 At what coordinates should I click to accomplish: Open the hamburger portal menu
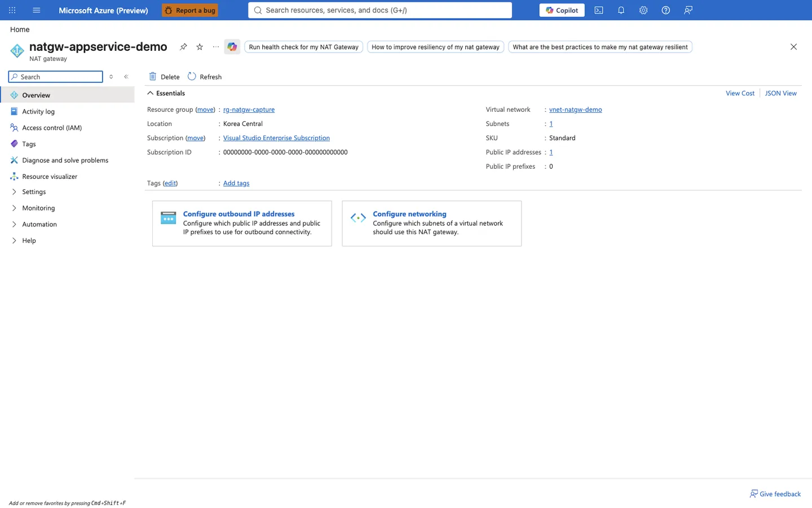point(37,10)
